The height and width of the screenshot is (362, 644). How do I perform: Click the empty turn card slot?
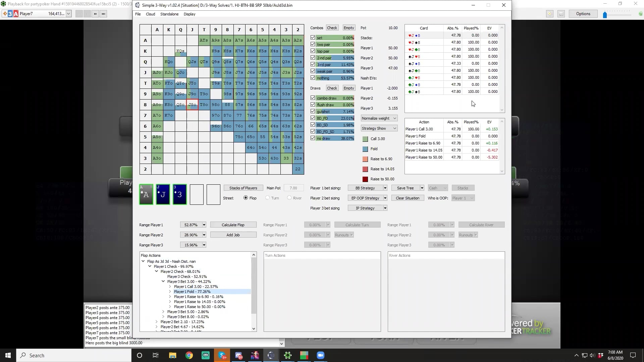click(x=197, y=194)
